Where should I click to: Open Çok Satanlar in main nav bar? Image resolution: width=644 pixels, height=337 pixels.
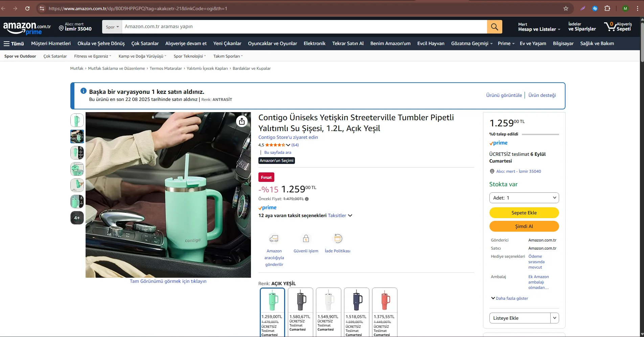point(145,44)
